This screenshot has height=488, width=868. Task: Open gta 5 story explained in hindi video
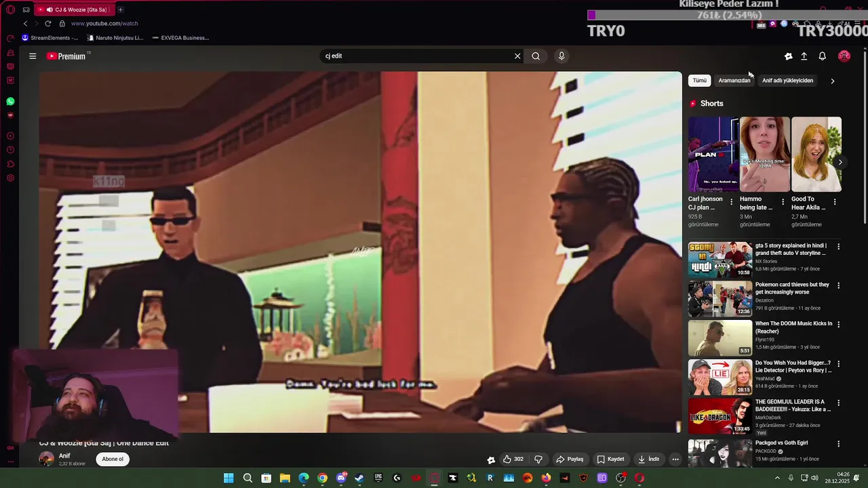click(791, 249)
